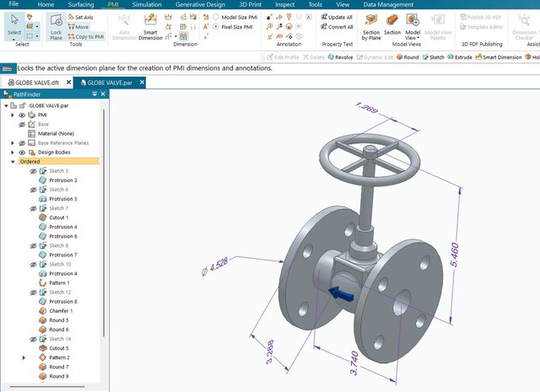Collapse GLOBE VALVE.par root node

coord(6,105)
